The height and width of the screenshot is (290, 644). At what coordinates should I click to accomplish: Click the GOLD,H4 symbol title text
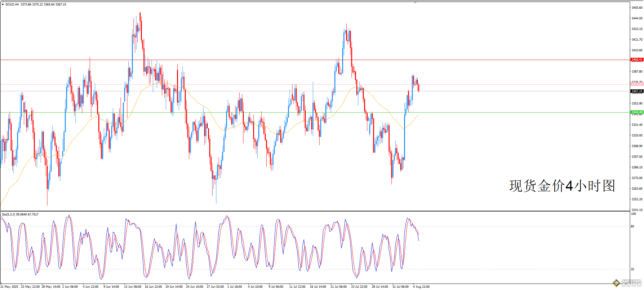12,5
